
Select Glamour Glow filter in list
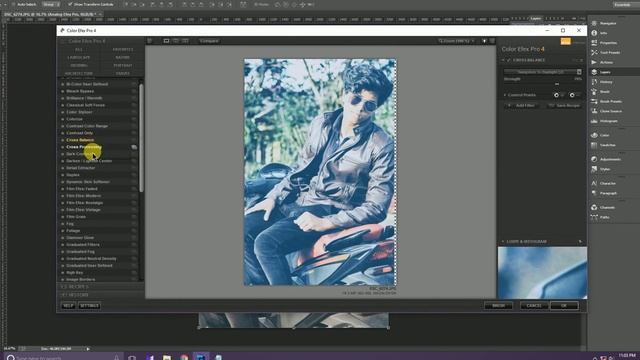click(x=80, y=238)
